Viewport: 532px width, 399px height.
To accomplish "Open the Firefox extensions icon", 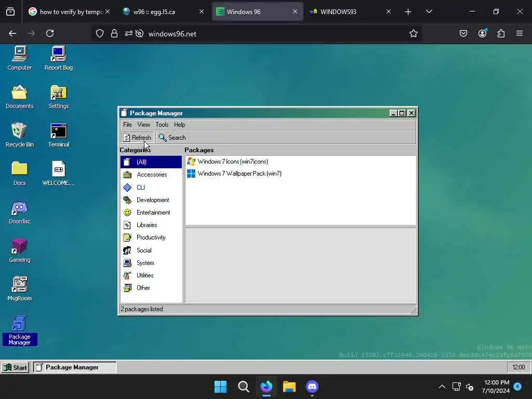I will 501,33.
